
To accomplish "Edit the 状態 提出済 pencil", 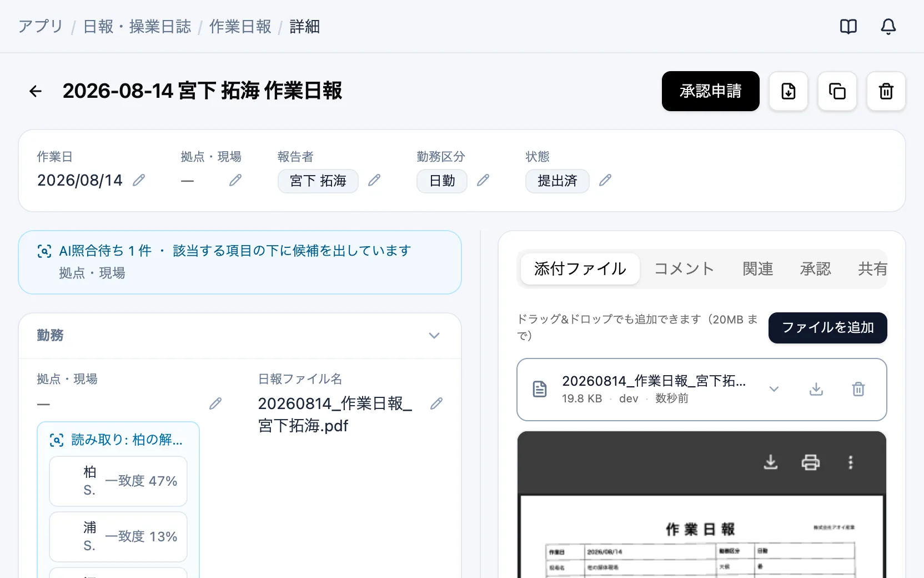I will [605, 180].
